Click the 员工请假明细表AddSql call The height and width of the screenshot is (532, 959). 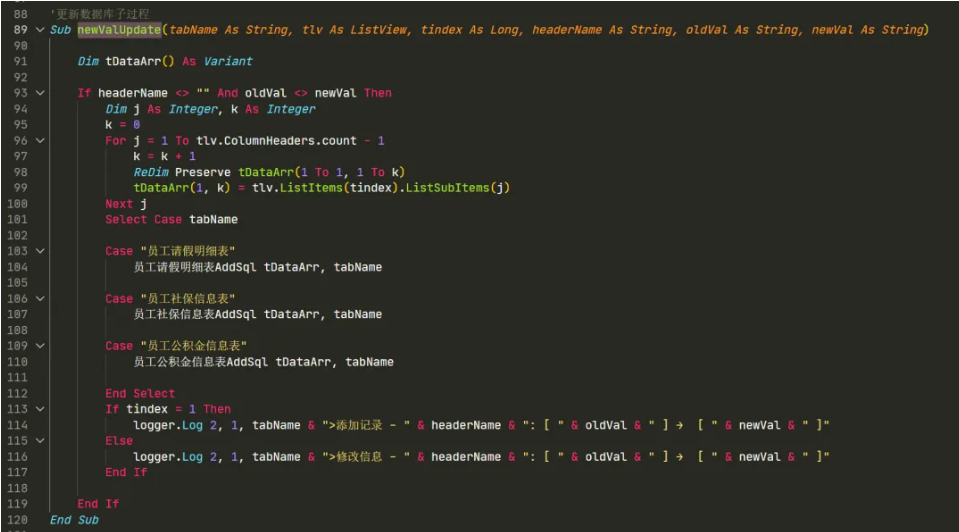point(257,267)
